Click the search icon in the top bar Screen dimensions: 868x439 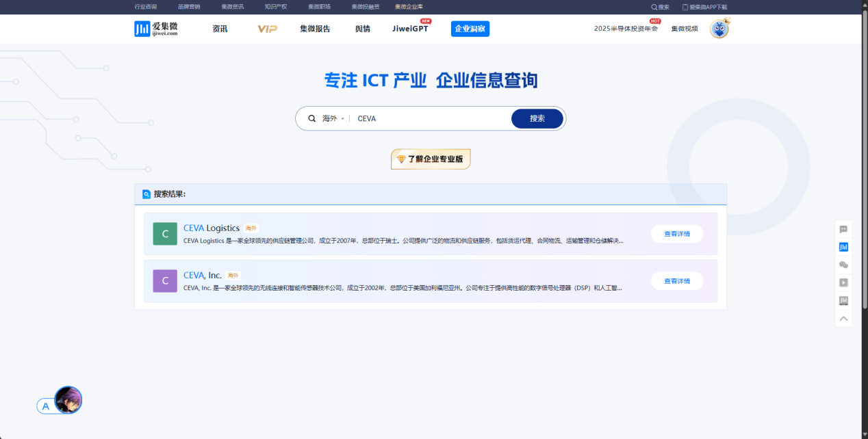click(654, 7)
